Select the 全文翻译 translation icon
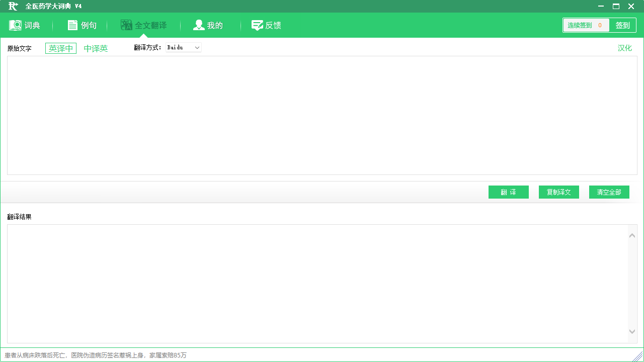The width and height of the screenshot is (644, 362). [126, 25]
